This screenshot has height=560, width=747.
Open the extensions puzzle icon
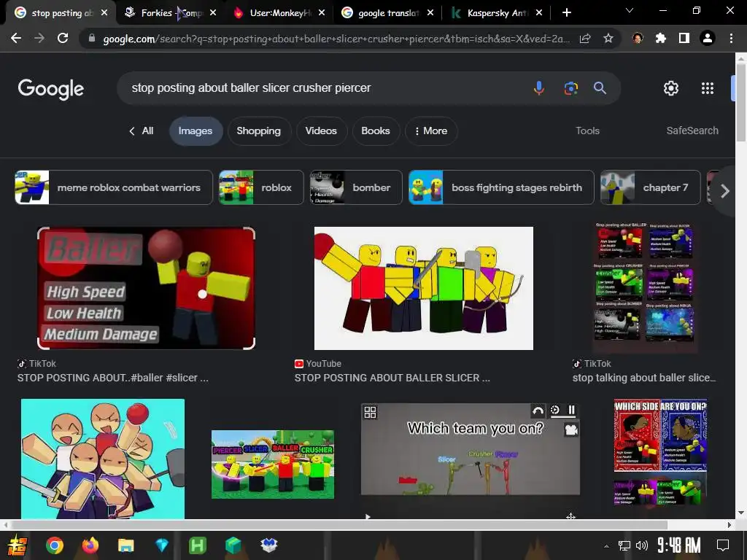coord(661,38)
